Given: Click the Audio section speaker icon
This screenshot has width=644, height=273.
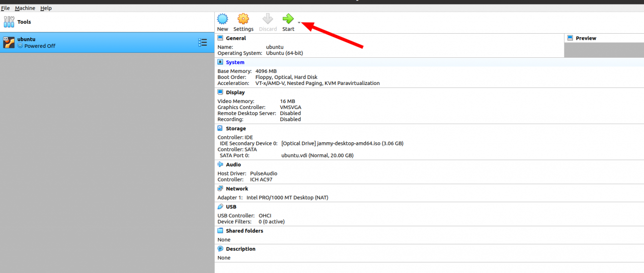Looking at the screenshot, I should coord(220,164).
